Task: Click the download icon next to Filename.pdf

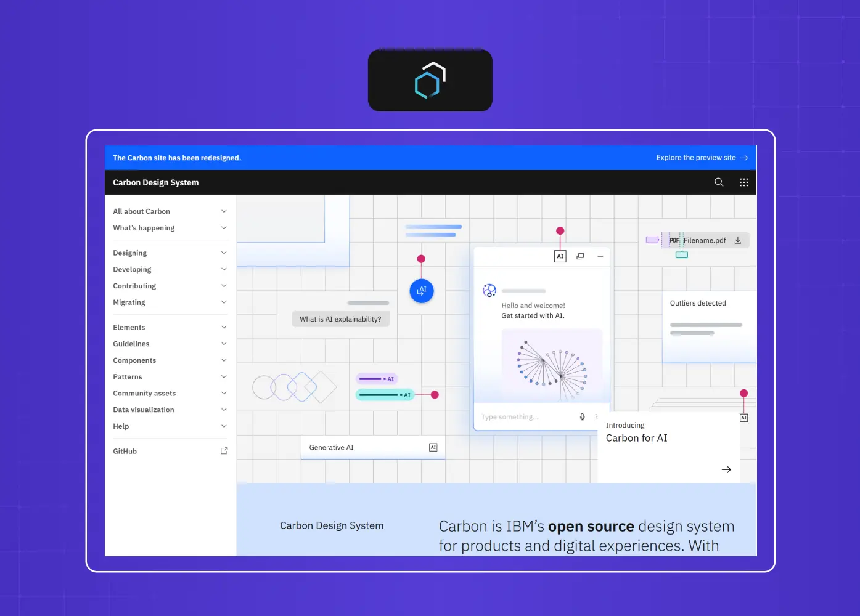Action: [x=738, y=240]
